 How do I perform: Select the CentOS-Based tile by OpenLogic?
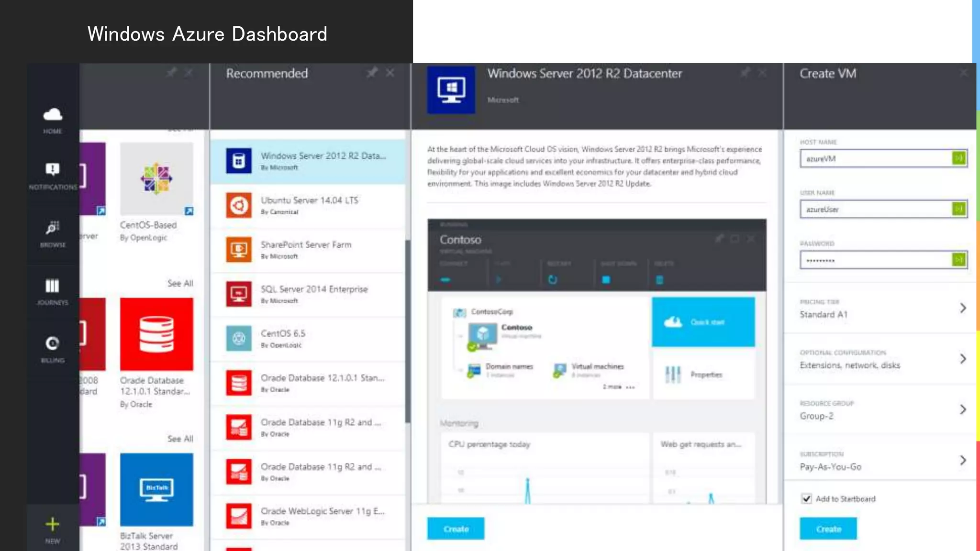tap(157, 179)
